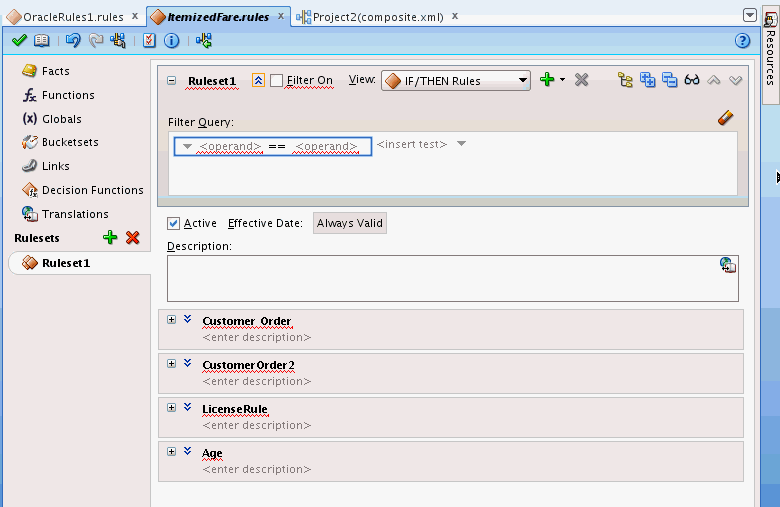Expand the Age rule

coord(172,452)
